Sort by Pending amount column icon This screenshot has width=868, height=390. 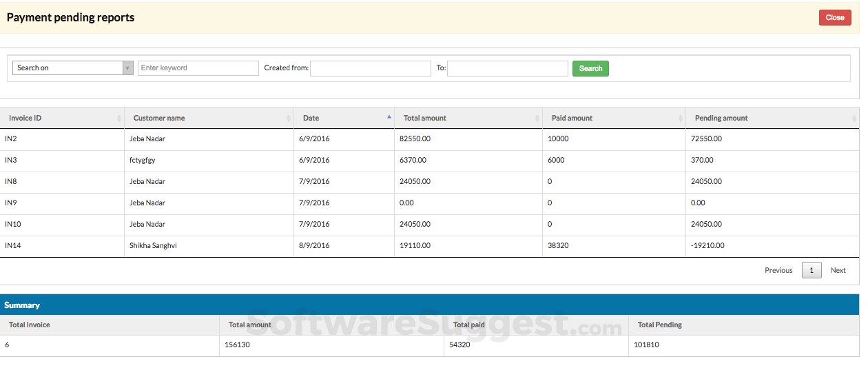[854, 119]
